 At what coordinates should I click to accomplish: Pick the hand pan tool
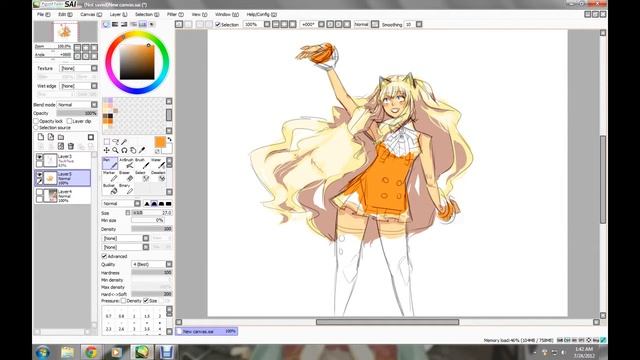(x=133, y=150)
